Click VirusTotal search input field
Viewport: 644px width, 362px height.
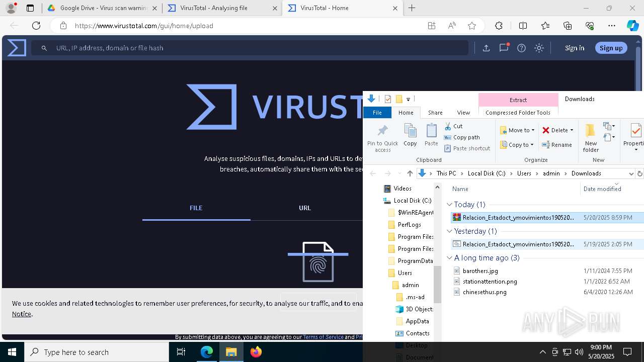250,48
